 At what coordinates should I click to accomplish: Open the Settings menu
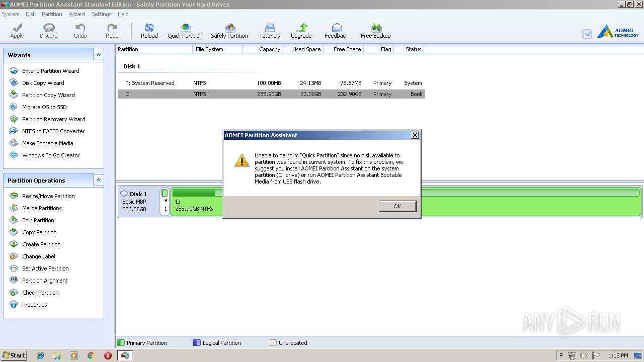(x=102, y=14)
